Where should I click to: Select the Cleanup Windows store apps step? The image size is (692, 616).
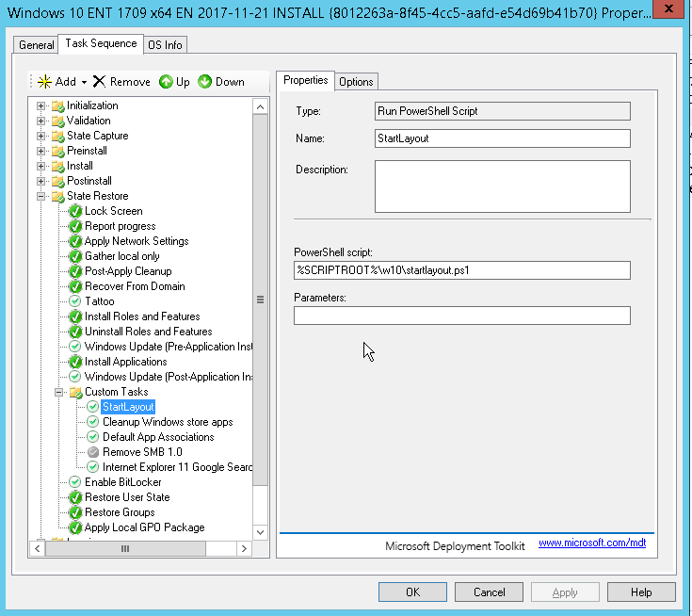point(168,422)
